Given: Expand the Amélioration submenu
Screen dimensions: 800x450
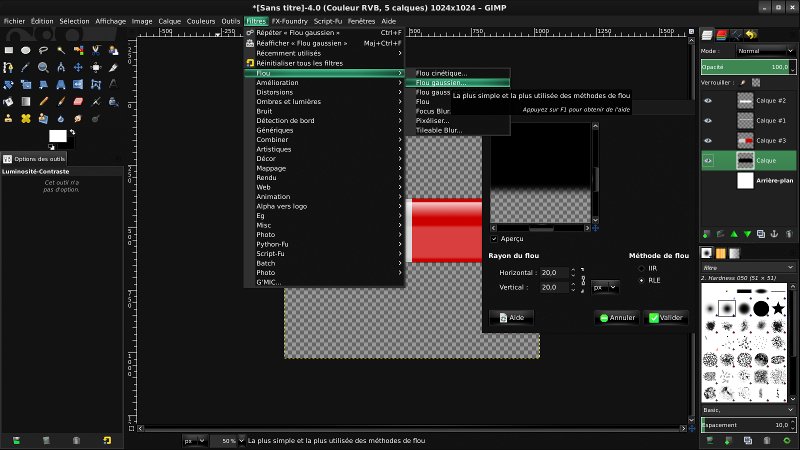Looking at the screenshot, I should click(324, 83).
